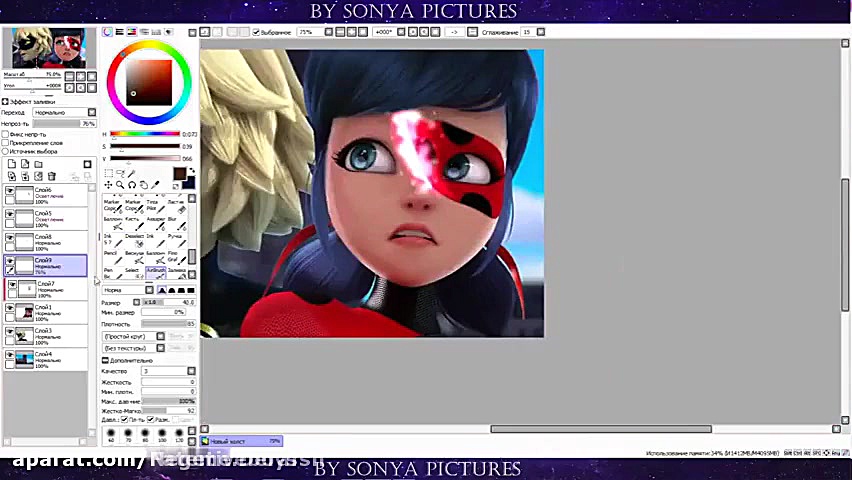Enable the Фикс непр-ть checkbox
This screenshot has width=852, height=480.
point(5,134)
